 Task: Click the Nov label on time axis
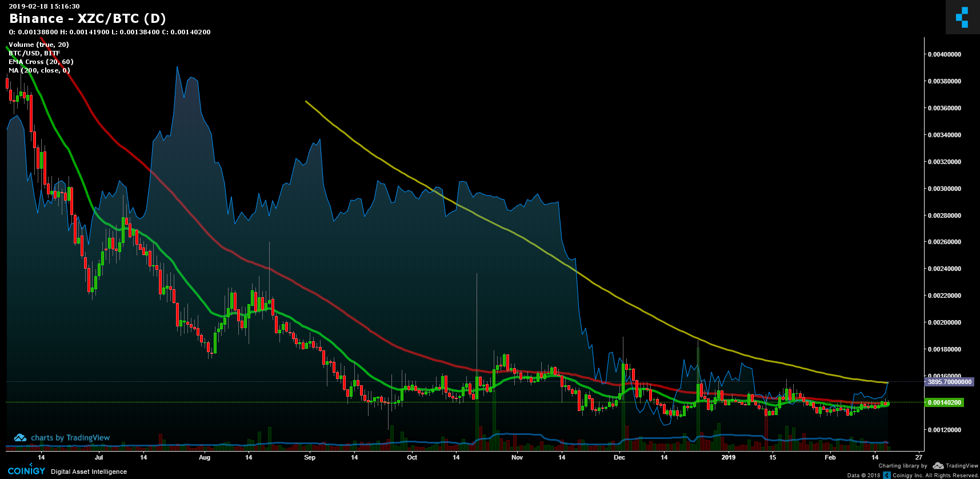pyautogui.click(x=517, y=457)
